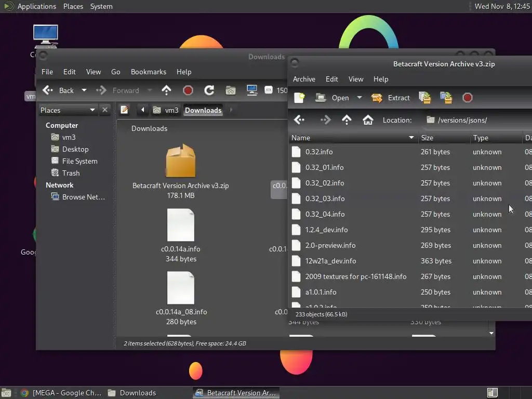The height and width of the screenshot is (399, 532).
Task: Go back in the archive location bar
Action: pos(299,120)
